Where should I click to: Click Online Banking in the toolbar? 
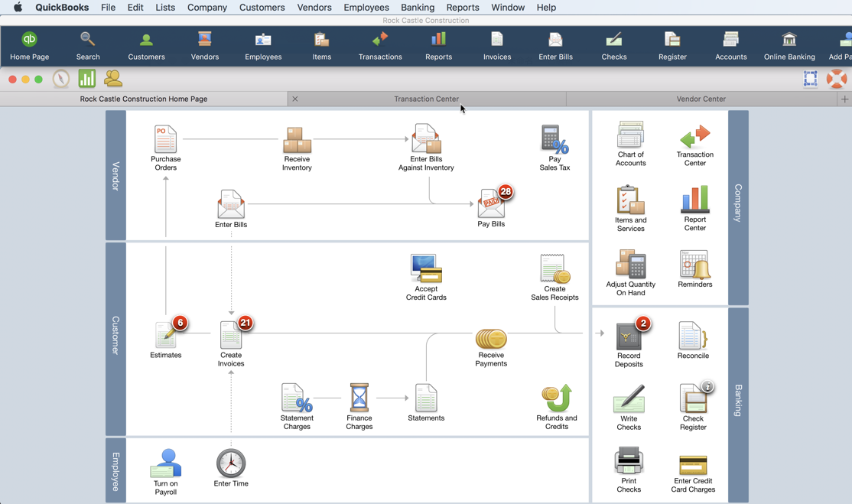point(789,44)
